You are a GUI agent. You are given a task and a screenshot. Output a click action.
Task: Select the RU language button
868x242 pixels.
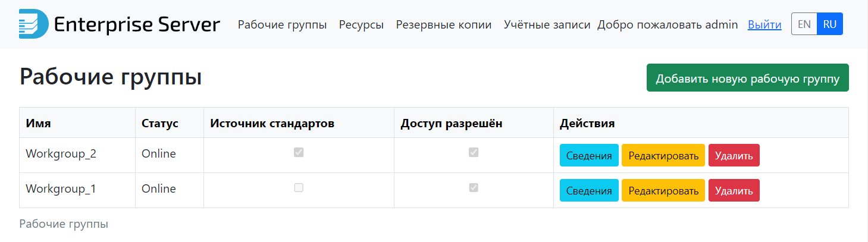[x=830, y=24]
